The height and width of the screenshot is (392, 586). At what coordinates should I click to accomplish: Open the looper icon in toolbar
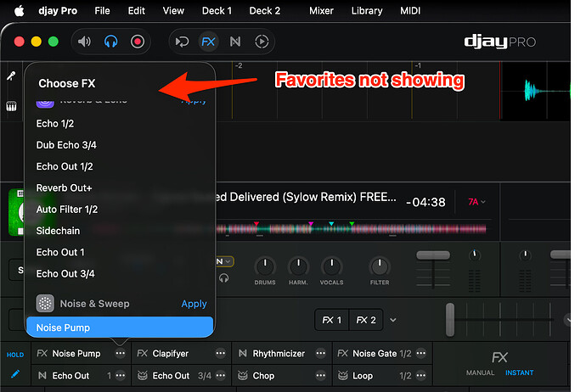pyautogui.click(x=182, y=41)
